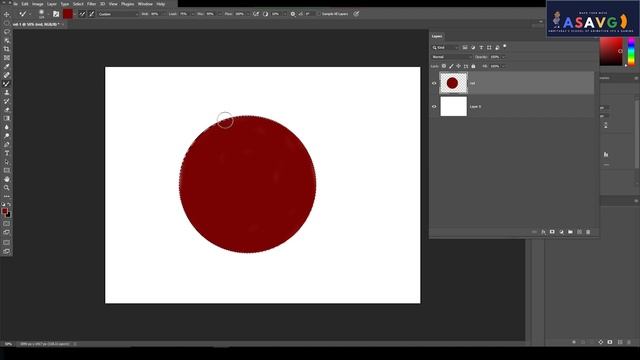Toggle lock position
This screenshot has width=640, height=360.
click(458, 66)
